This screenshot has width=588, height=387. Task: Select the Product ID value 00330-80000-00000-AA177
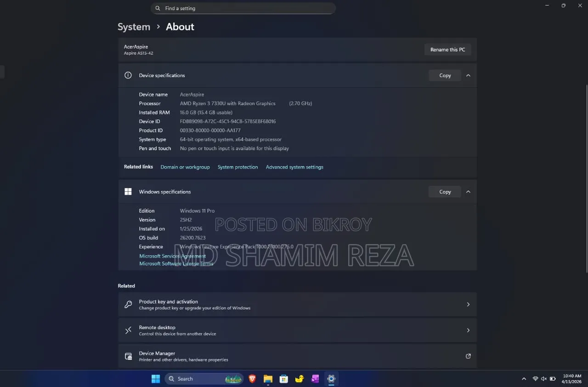pyautogui.click(x=210, y=130)
